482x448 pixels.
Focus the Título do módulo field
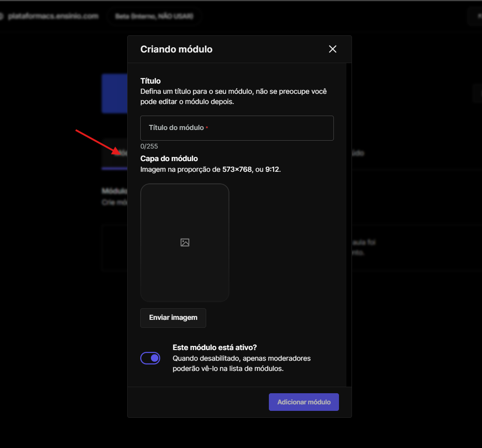tap(237, 128)
